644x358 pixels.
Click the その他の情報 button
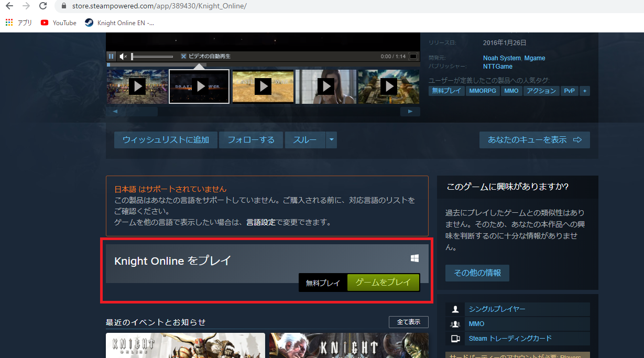477,273
